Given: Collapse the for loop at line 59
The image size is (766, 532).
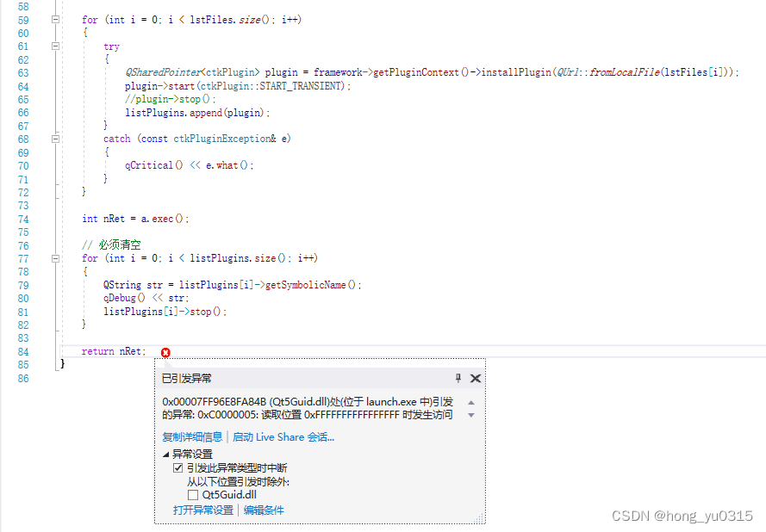Looking at the screenshot, I should (56, 20).
